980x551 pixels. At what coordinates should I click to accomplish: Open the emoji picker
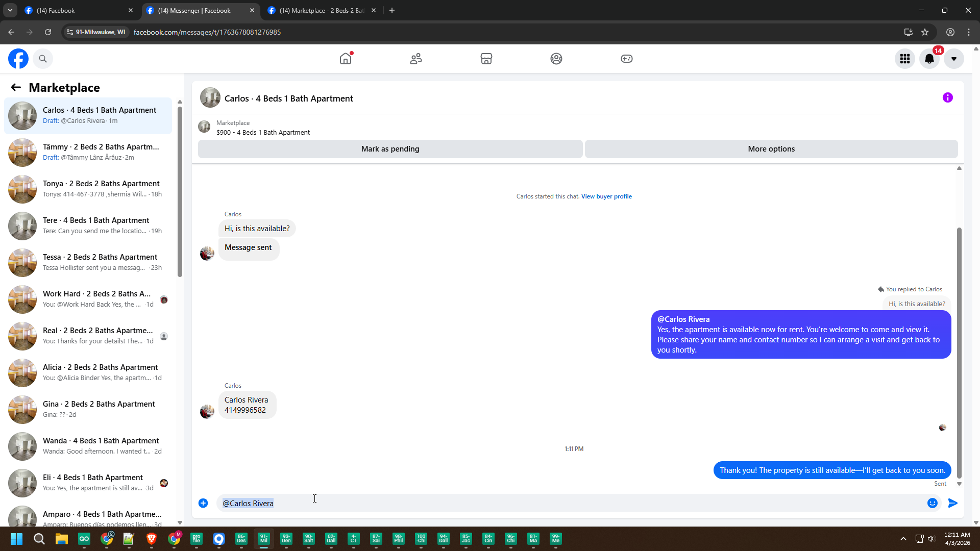(933, 503)
